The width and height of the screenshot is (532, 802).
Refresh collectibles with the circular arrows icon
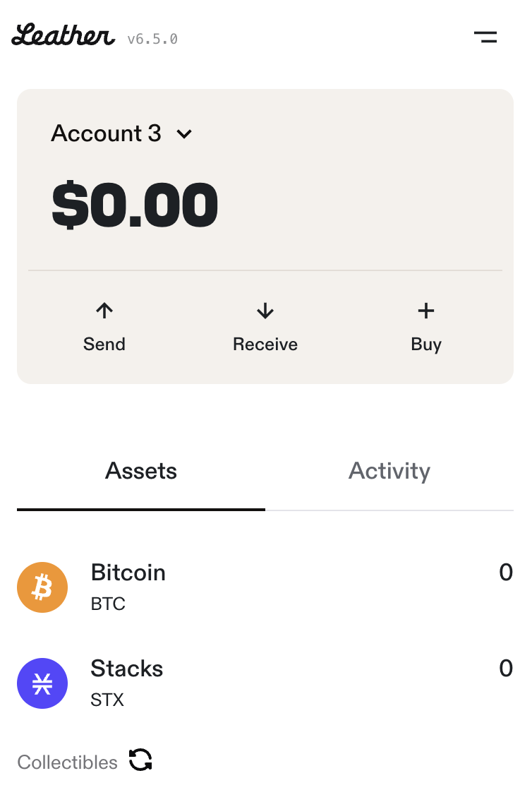pos(140,760)
